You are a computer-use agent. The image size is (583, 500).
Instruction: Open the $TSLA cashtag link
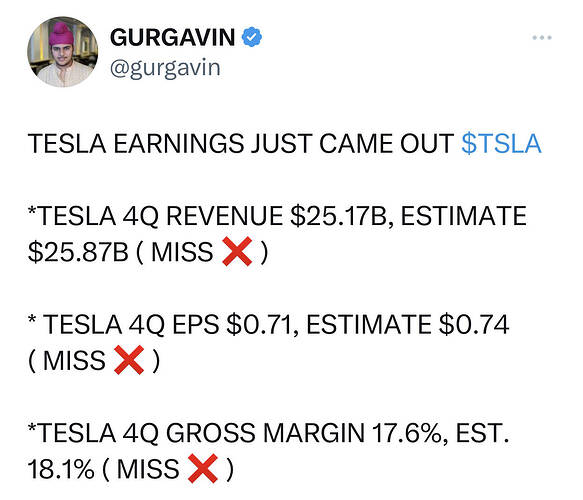coord(501,144)
